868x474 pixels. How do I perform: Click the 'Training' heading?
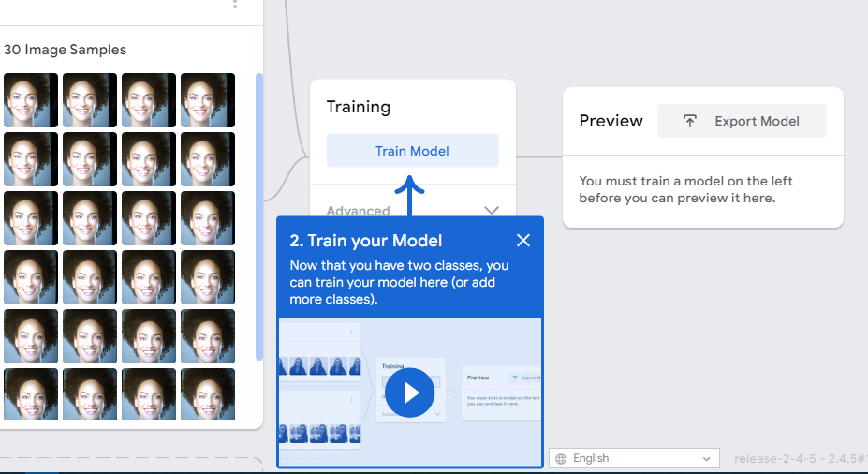pyautogui.click(x=359, y=107)
